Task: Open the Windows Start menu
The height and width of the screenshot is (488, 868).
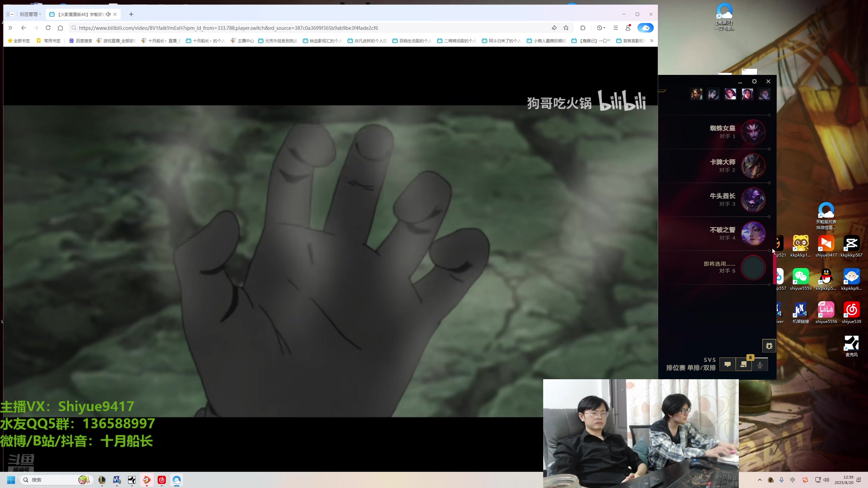Action: click(x=11, y=480)
